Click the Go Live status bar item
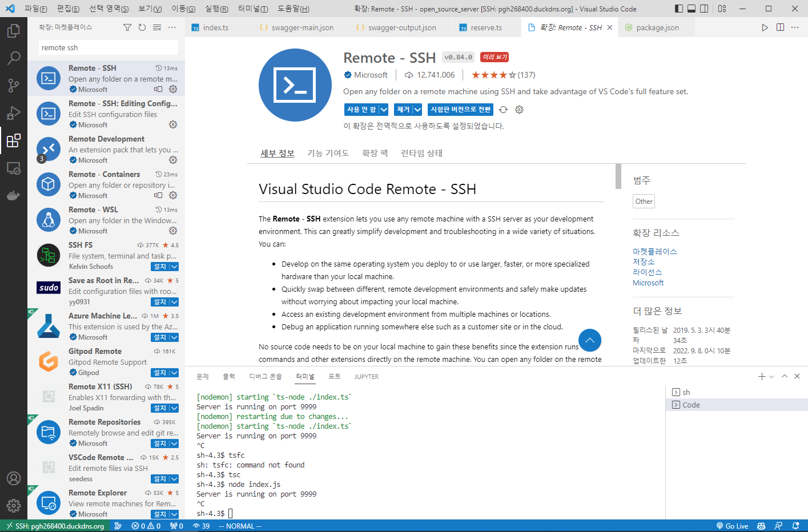The image size is (808, 532). click(733, 526)
